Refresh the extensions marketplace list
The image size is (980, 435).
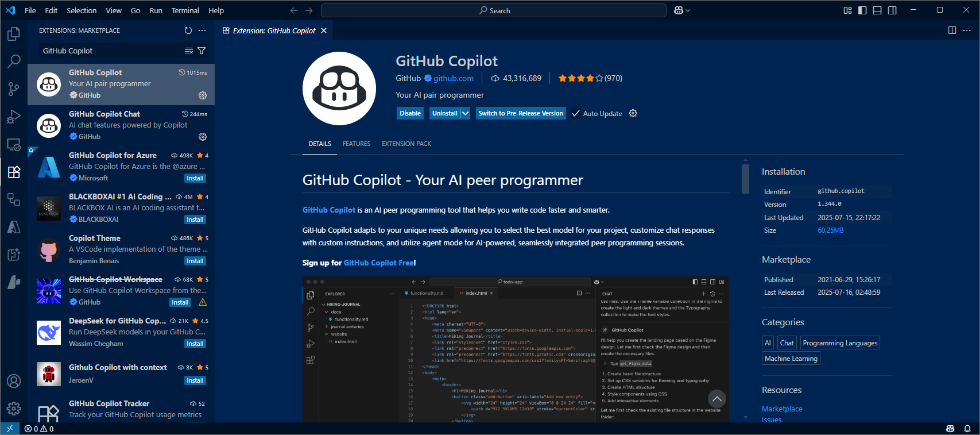click(x=188, y=30)
